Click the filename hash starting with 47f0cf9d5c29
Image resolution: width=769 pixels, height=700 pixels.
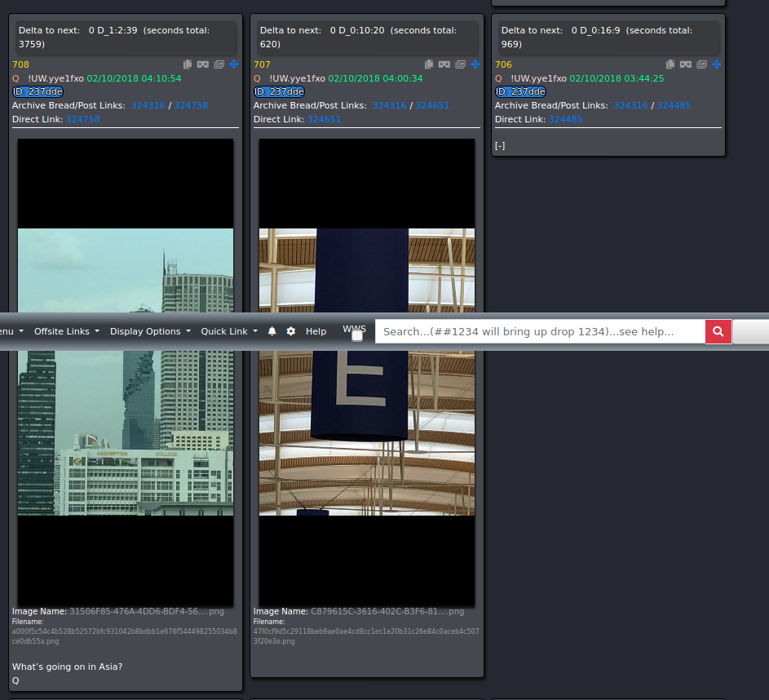click(366, 636)
